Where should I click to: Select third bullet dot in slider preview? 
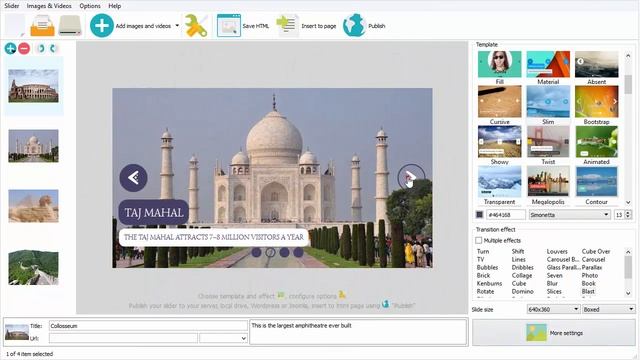pos(284,252)
